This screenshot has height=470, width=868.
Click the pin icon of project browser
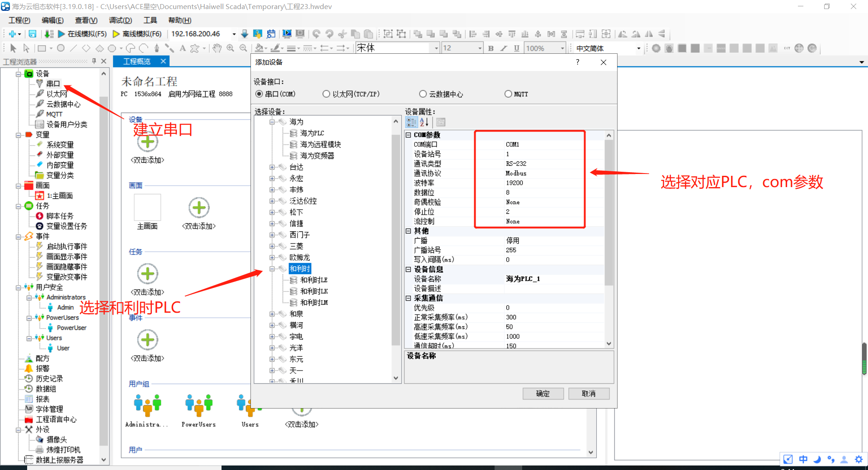tap(94, 61)
